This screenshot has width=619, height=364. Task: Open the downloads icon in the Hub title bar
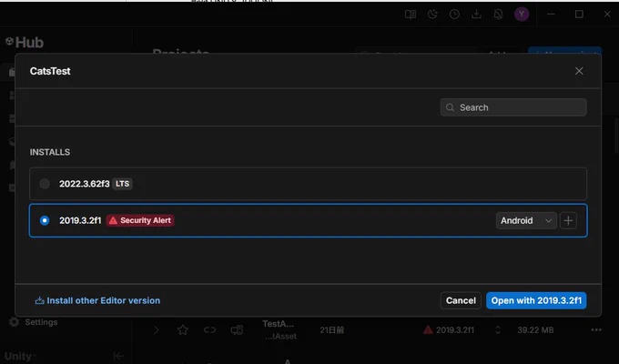point(476,15)
